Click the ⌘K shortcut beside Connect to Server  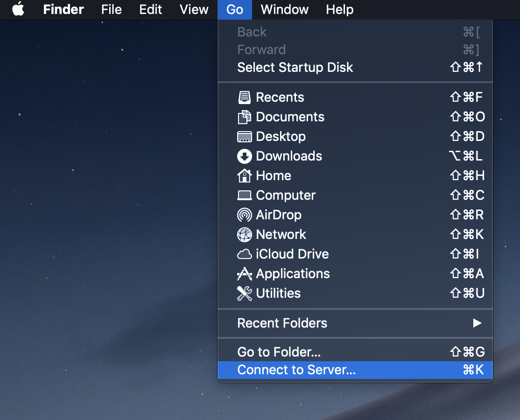click(x=473, y=370)
